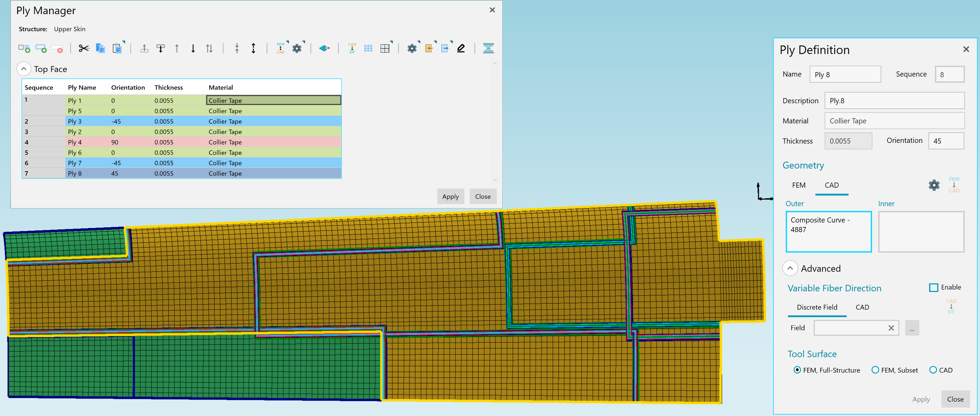This screenshot has height=416, width=980.
Task: Click the swap up-down arrows icon
Action: [x=209, y=49]
